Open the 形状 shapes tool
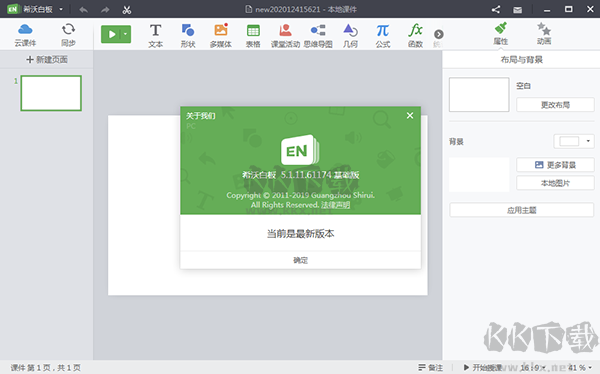This screenshot has height=374, width=600. point(188,36)
